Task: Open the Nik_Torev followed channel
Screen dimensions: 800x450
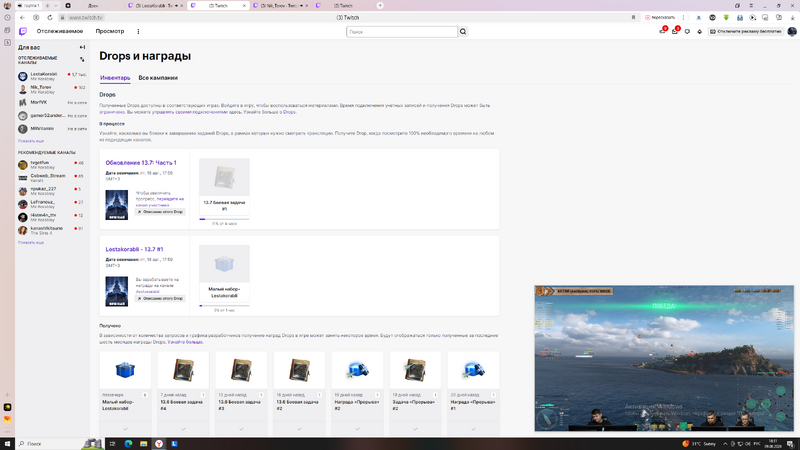Action: (x=52, y=89)
